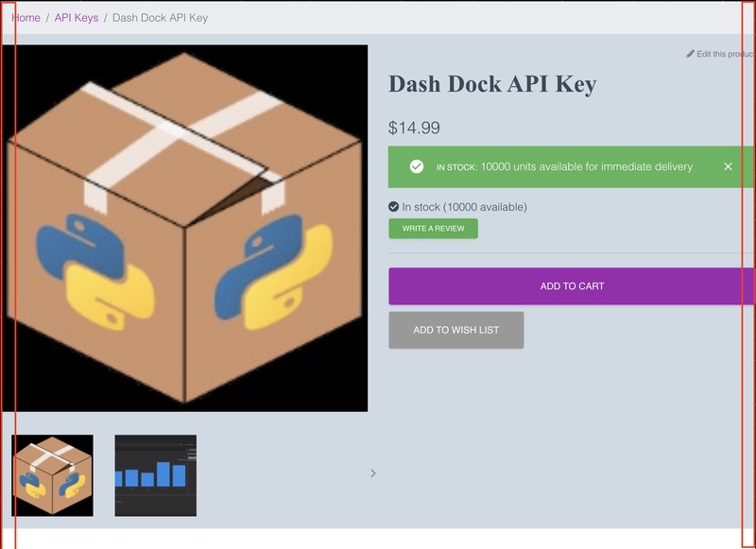Viewport: 756px width, 549px height.
Task: Add the product to cart
Action: click(x=572, y=286)
